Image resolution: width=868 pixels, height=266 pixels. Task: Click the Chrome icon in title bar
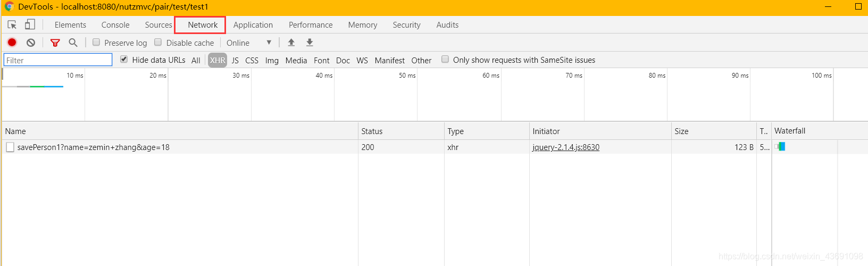point(9,6)
